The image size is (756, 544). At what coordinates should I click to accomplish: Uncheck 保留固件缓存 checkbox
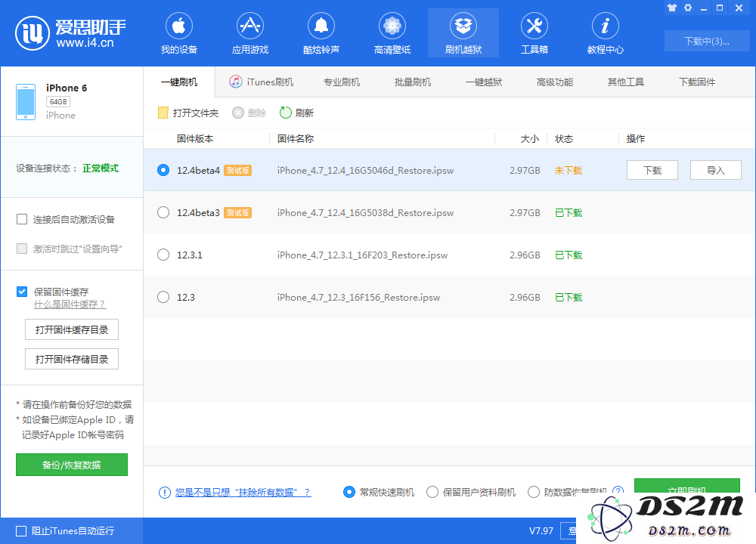point(22,292)
